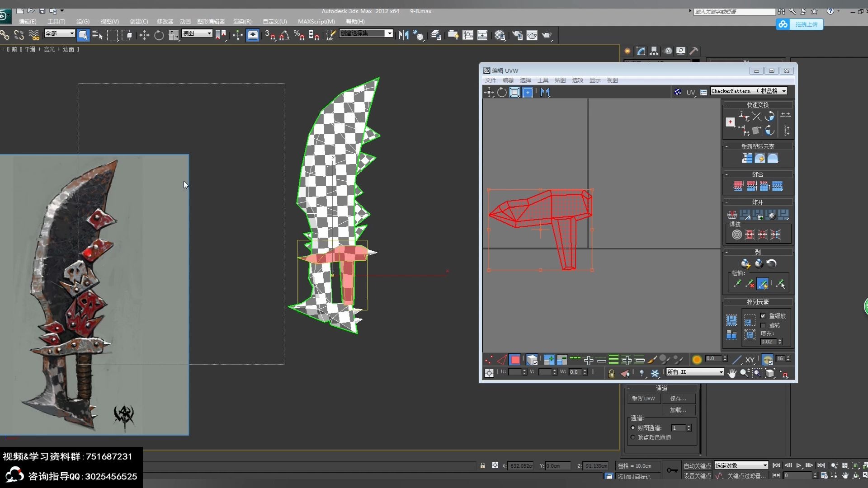This screenshot has width=868, height=488.
Task: Switch to Edge sub-object mode in Edit UVW
Action: pos(502,360)
